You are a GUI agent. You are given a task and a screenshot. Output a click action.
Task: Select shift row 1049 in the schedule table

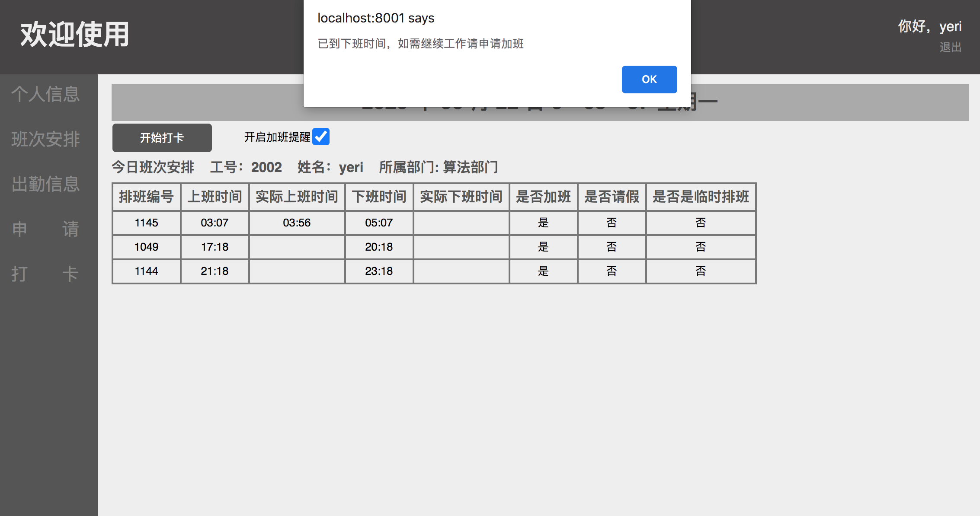[146, 247]
